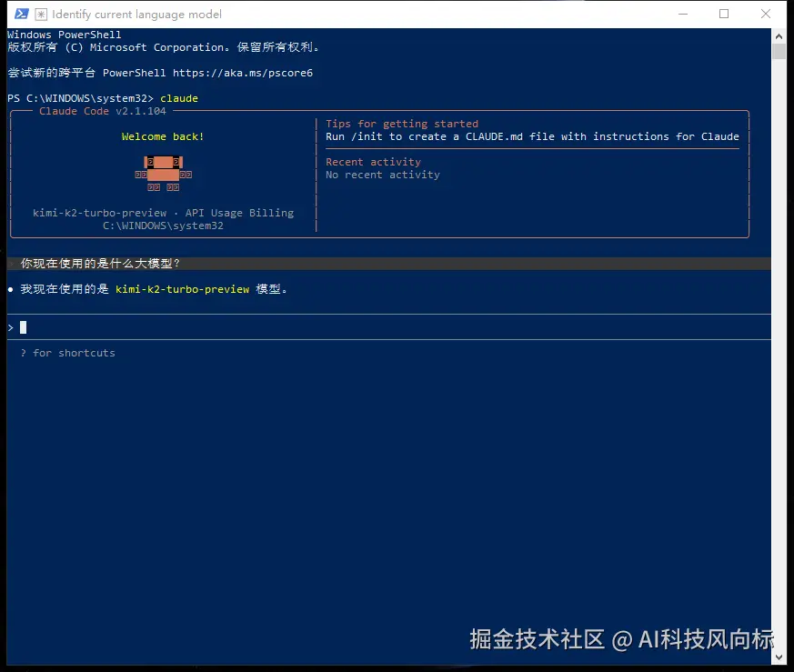The height and width of the screenshot is (672, 794).
Task: Close the PowerShell window
Action: click(766, 15)
